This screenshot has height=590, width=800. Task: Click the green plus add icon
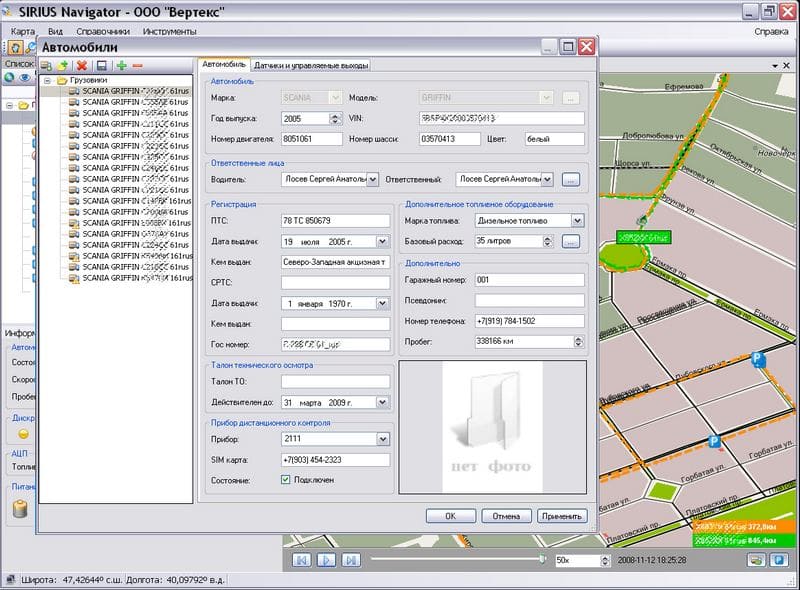click(120, 66)
